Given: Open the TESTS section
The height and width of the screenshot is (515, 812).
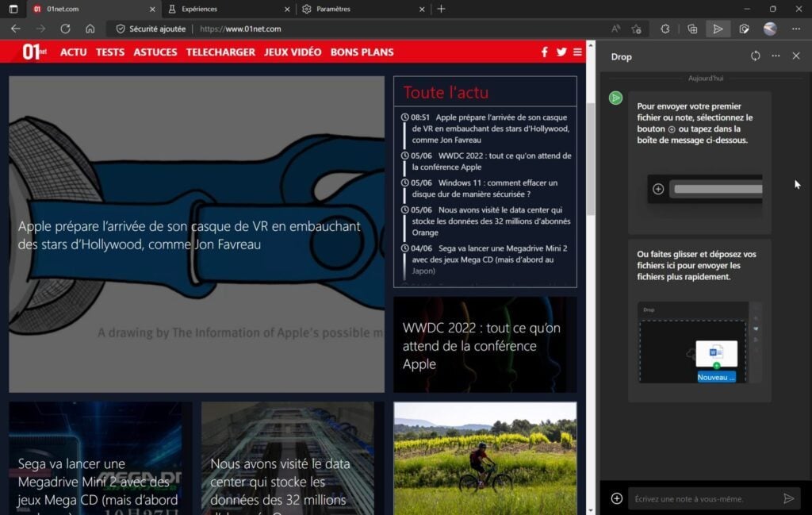Looking at the screenshot, I should click(109, 52).
